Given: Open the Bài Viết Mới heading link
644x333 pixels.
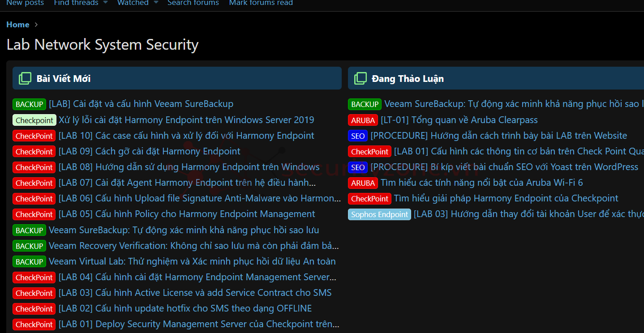Looking at the screenshot, I should [x=64, y=79].
